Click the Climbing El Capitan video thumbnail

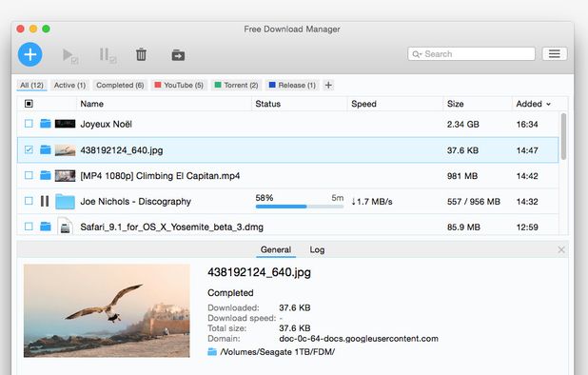point(65,175)
